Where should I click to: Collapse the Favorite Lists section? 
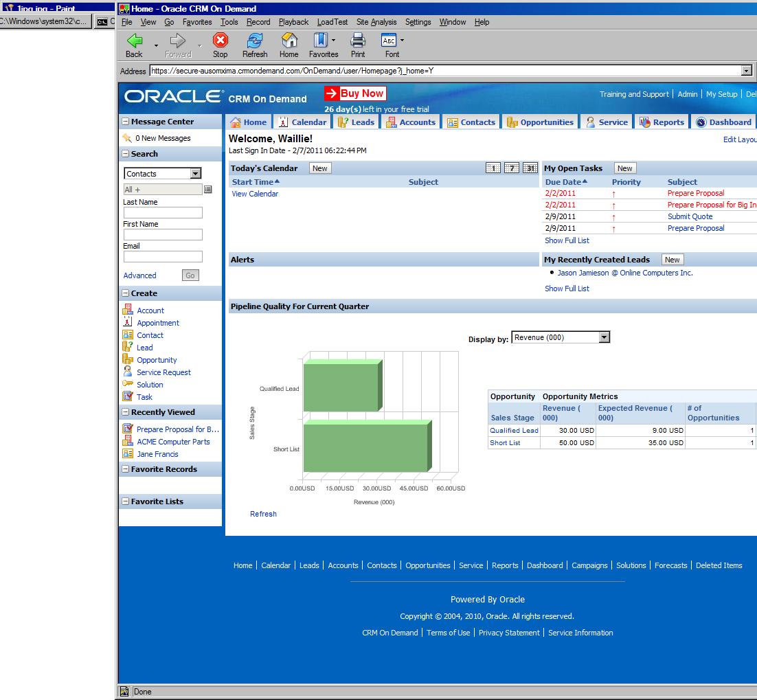(126, 501)
